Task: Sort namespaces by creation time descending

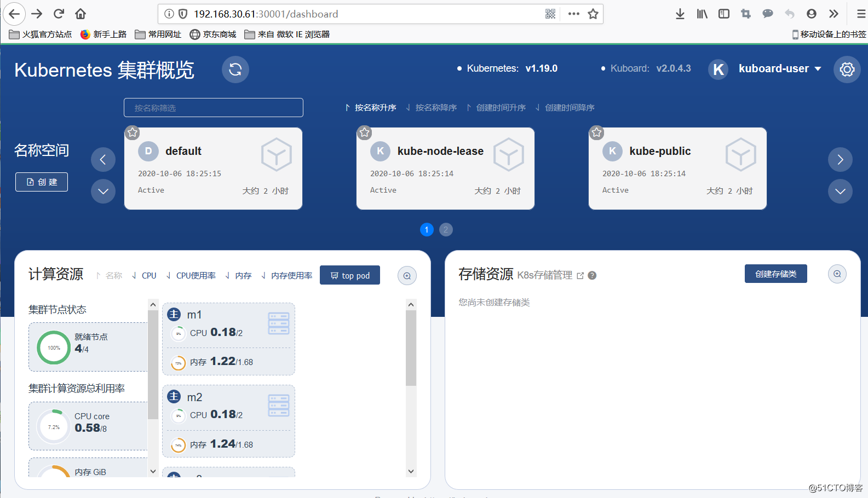Action: coord(565,108)
